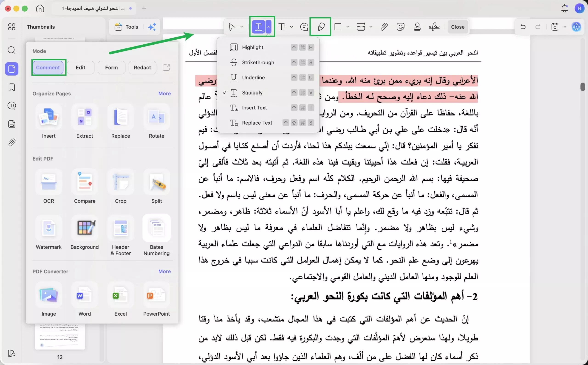Screen dimensions: 588x365
Task: Select the text markup squiggly tool
Action: (258, 27)
